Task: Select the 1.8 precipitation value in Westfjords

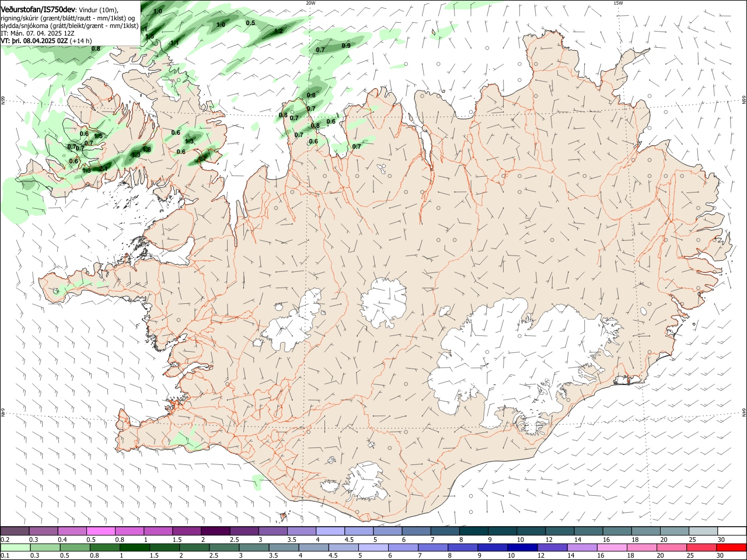Action: pyautogui.click(x=146, y=149)
